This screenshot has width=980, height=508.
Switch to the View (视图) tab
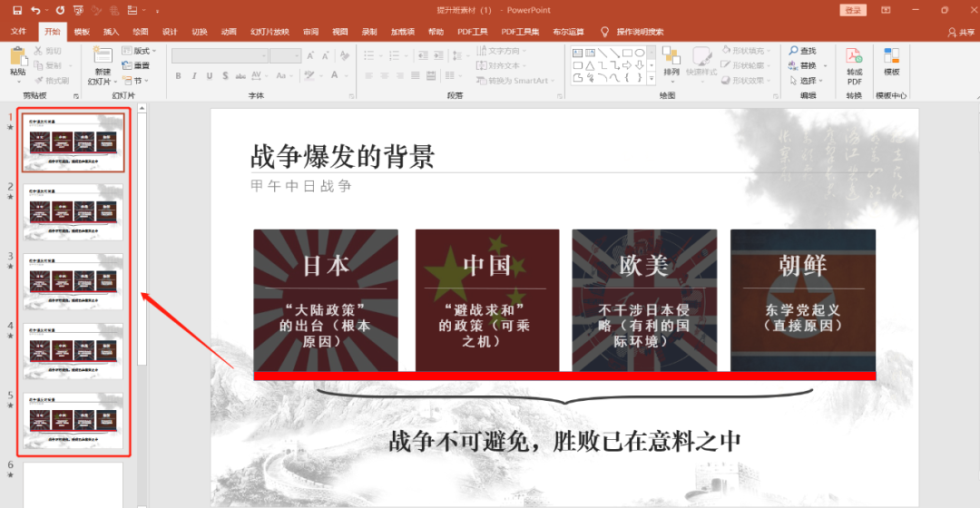pos(339,32)
